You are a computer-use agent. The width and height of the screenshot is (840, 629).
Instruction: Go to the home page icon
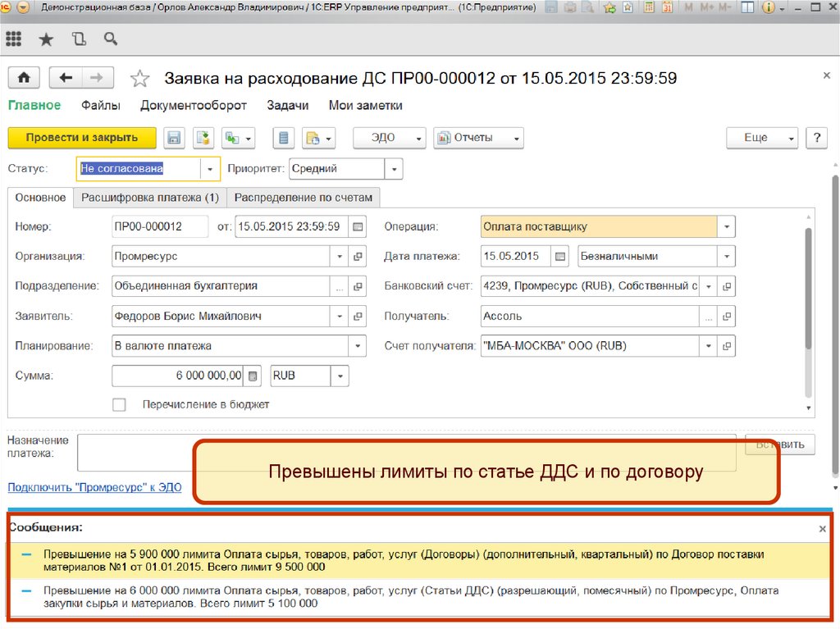24,78
